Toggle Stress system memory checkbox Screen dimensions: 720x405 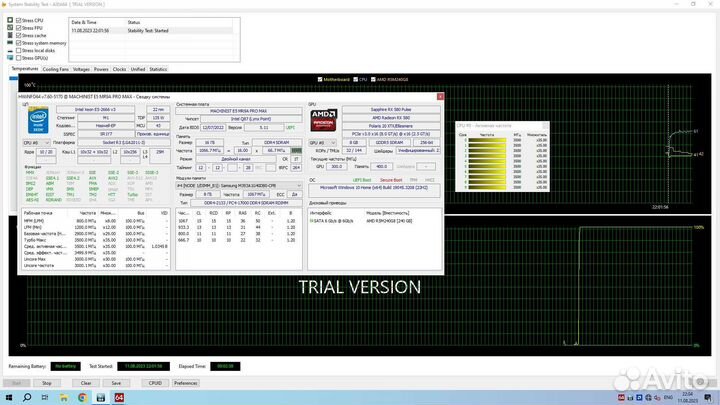click(19, 43)
